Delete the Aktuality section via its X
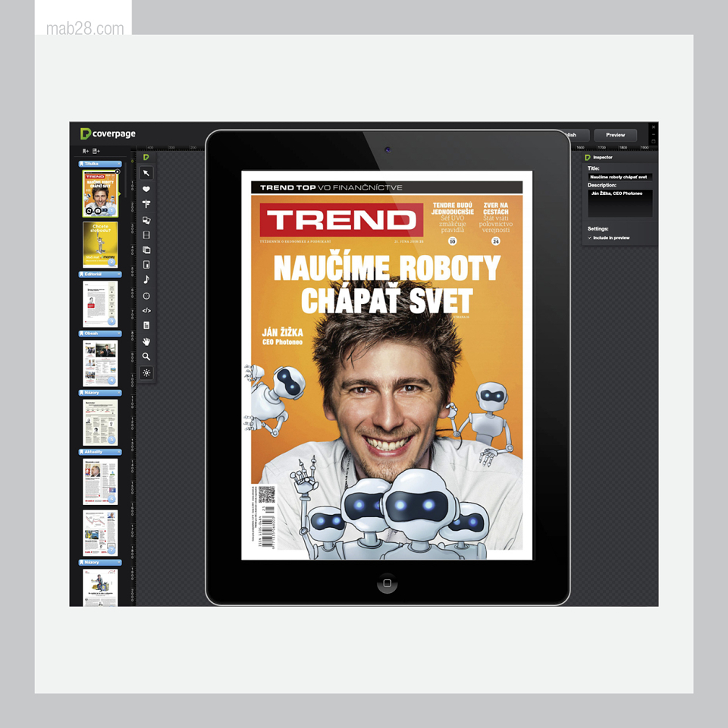The image size is (728, 728). 119,452
